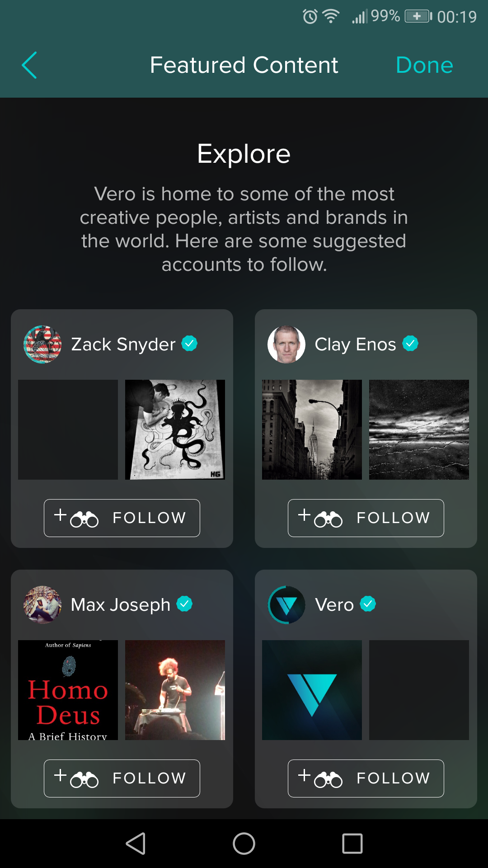Tap Done to finish featured content
Screen dimensions: 488x868
424,65
